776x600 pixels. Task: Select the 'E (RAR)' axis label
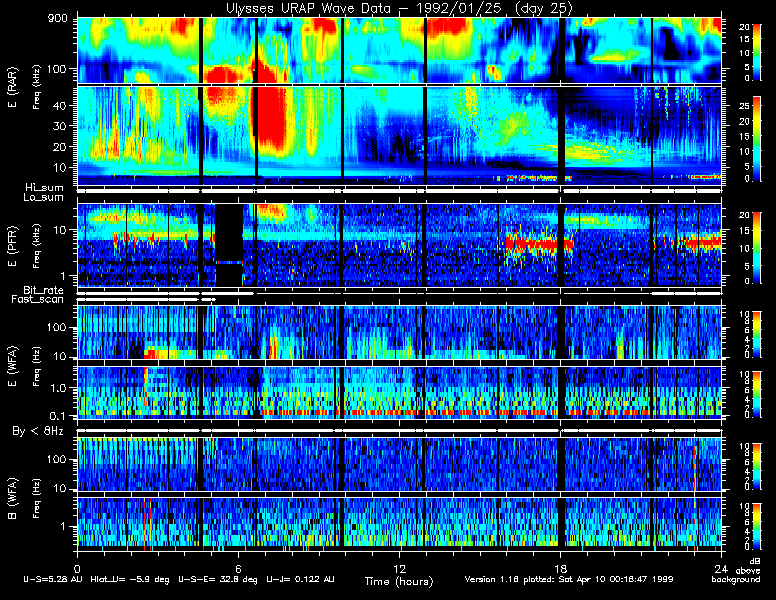[x=13, y=88]
